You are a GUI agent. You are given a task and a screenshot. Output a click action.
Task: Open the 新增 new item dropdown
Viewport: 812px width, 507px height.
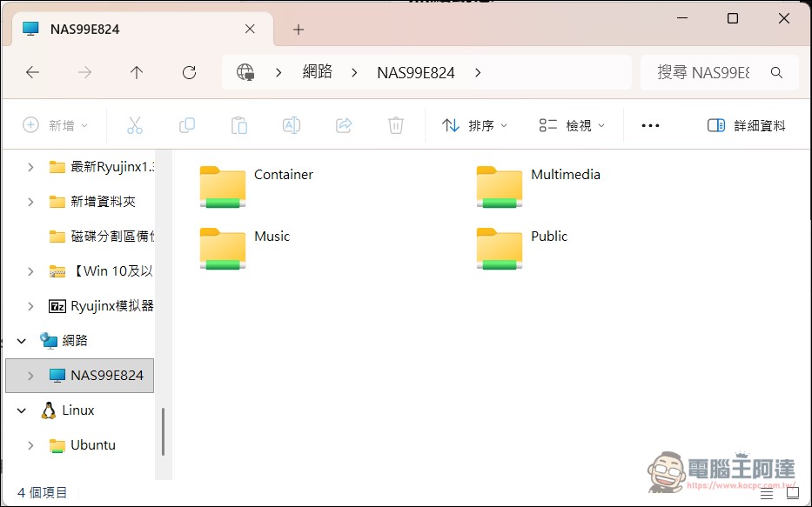[x=56, y=125]
